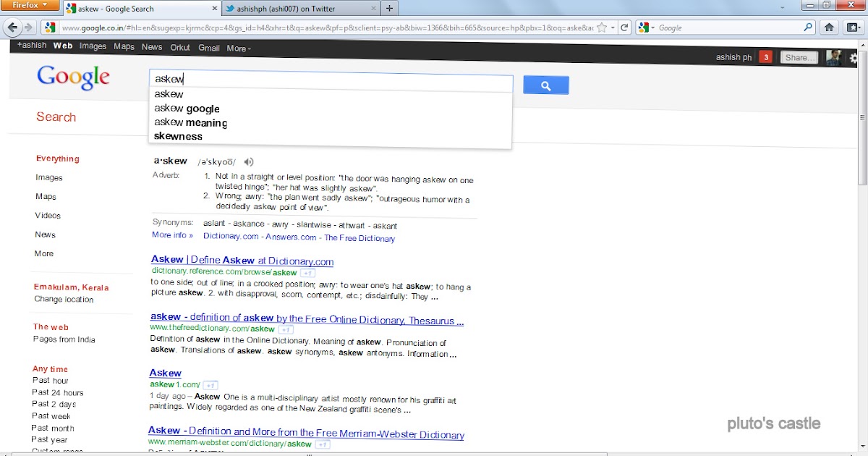Open the Bookmarks toolbar button
Image resolution: width=868 pixels, height=456 pixels.
point(853,28)
